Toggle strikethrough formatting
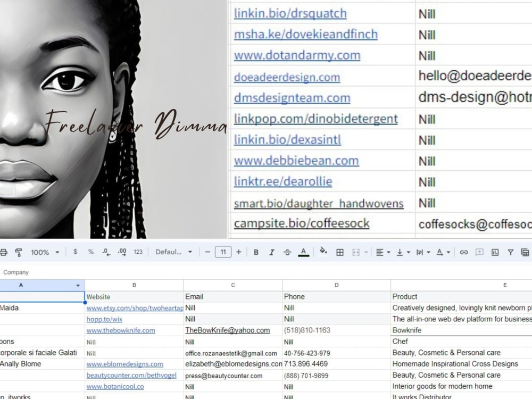This screenshot has width=532, height=399. [287, 252]
